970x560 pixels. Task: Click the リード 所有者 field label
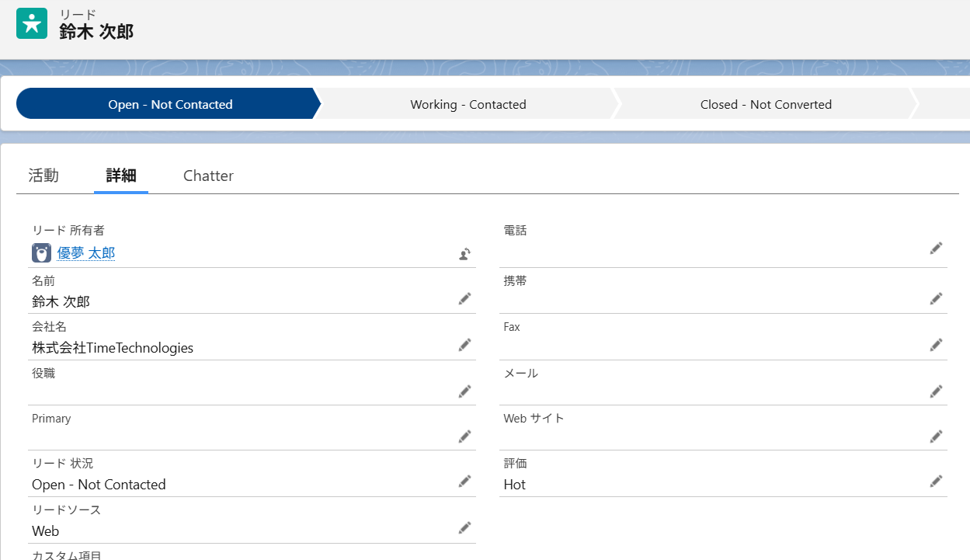68,230
